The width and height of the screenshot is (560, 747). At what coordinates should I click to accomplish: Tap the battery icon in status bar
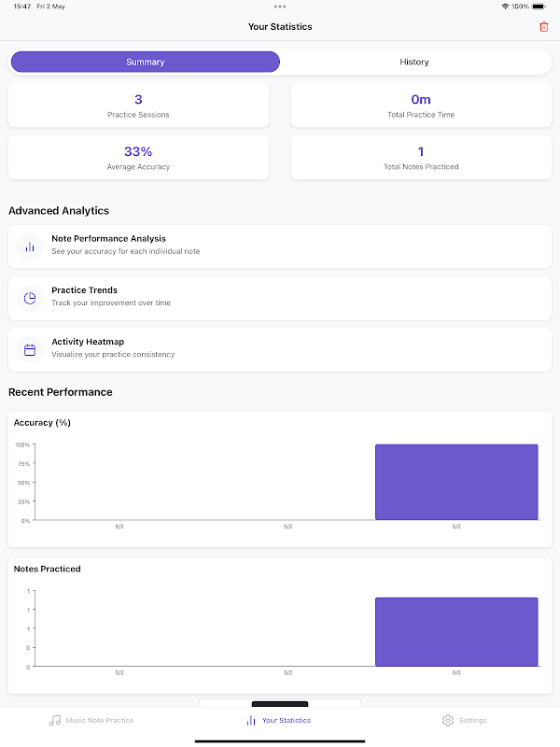coord(539,7)
